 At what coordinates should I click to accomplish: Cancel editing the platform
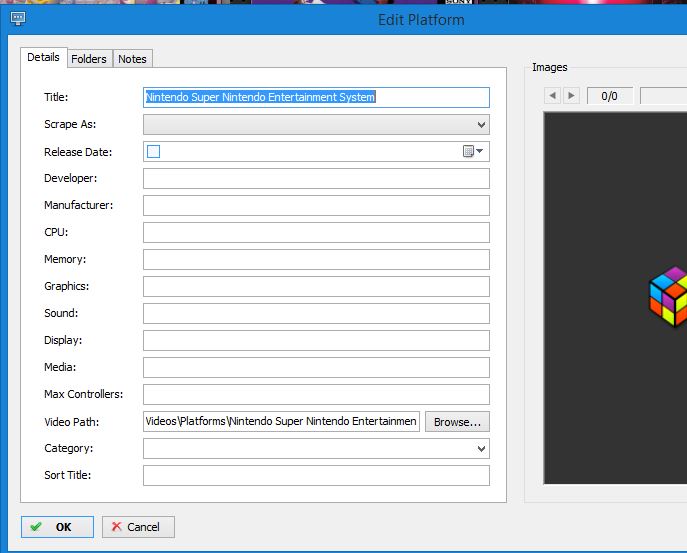[138, 527]
